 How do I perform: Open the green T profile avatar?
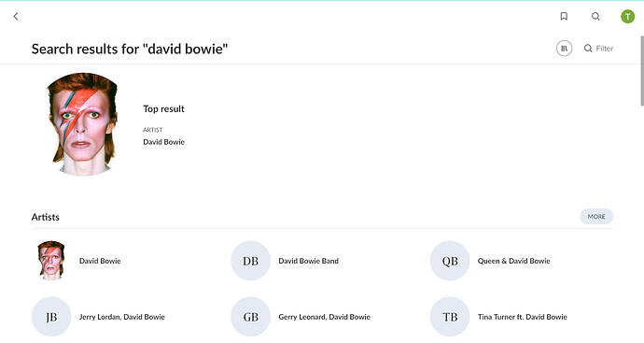[627, 17]
